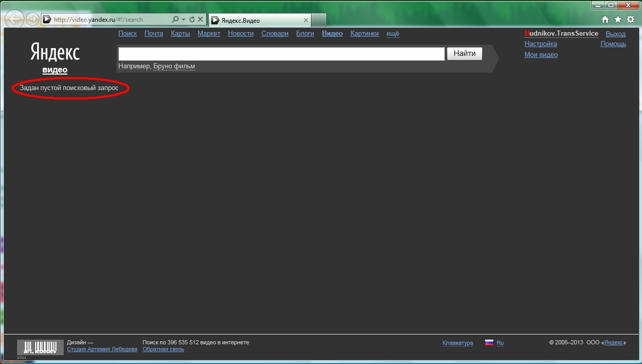Open the Картинки service link

(364, 34)
